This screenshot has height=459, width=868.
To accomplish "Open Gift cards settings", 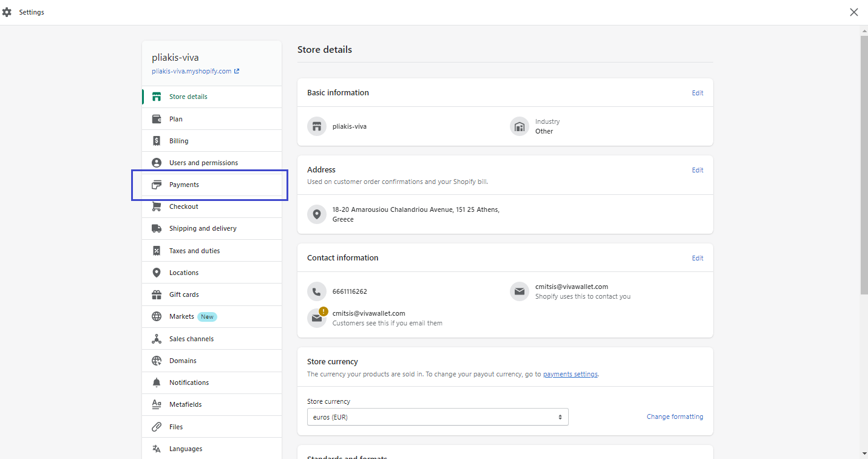I will click(x=212, y=294).
